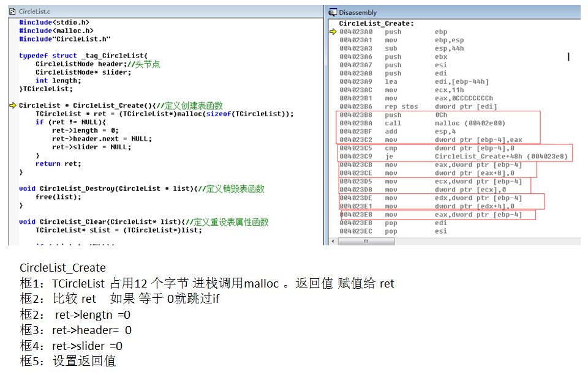Click the CircleListNode* slider line
This screenshot has width=588, height=375.
pos(83,72)
